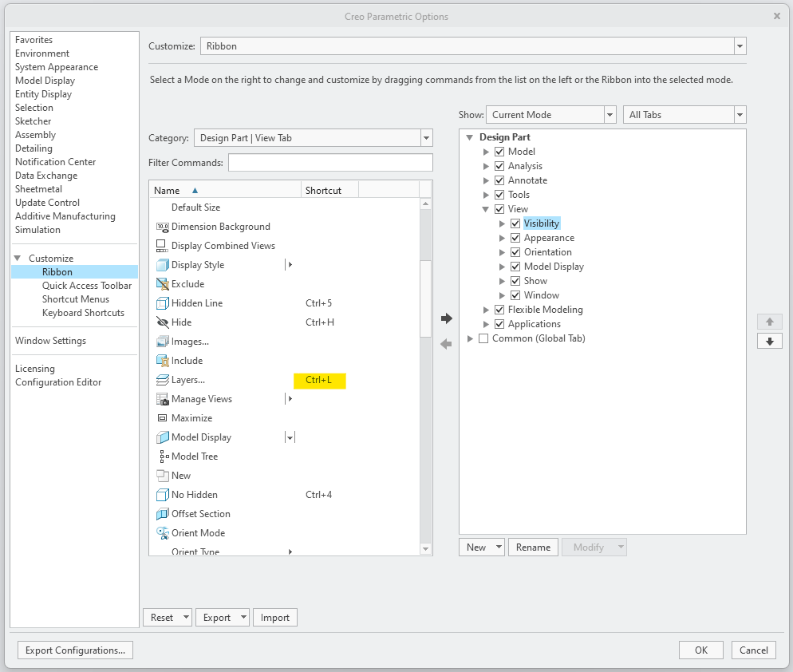Click the Layers command icon
Screen dimensions: 793x672
pos(163,380)
